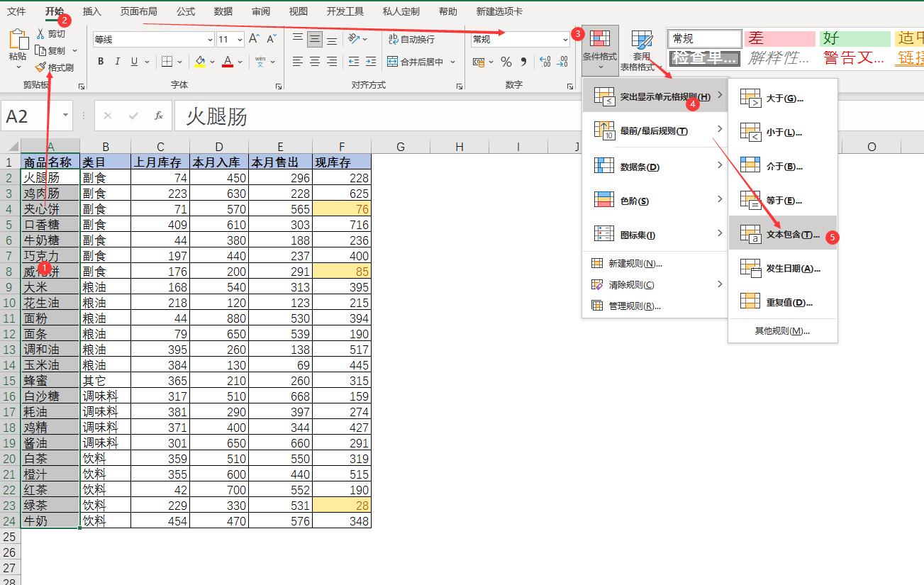
Task: Click the Name Box showing A2
Action: coord(37,116)
